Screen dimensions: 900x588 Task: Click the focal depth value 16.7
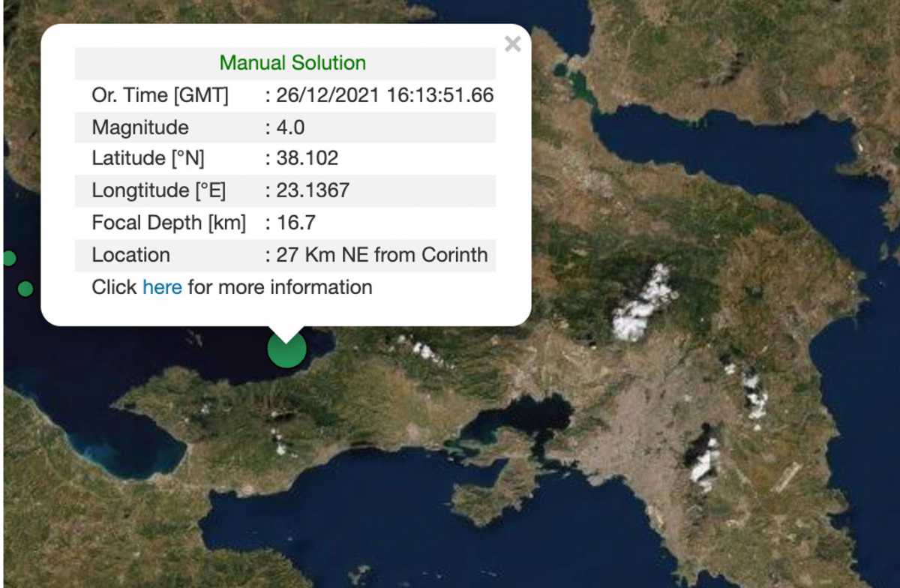(x=295, y=223)
